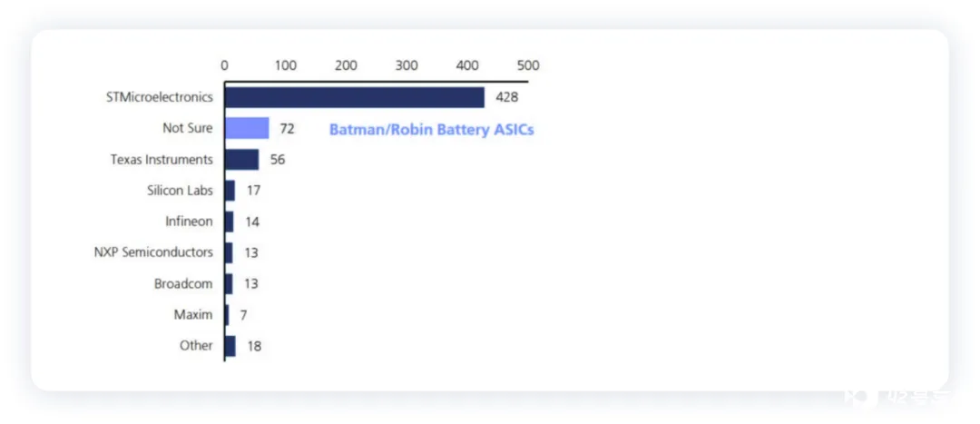Click the STMicroelectronics bar

tap(355, 97)
